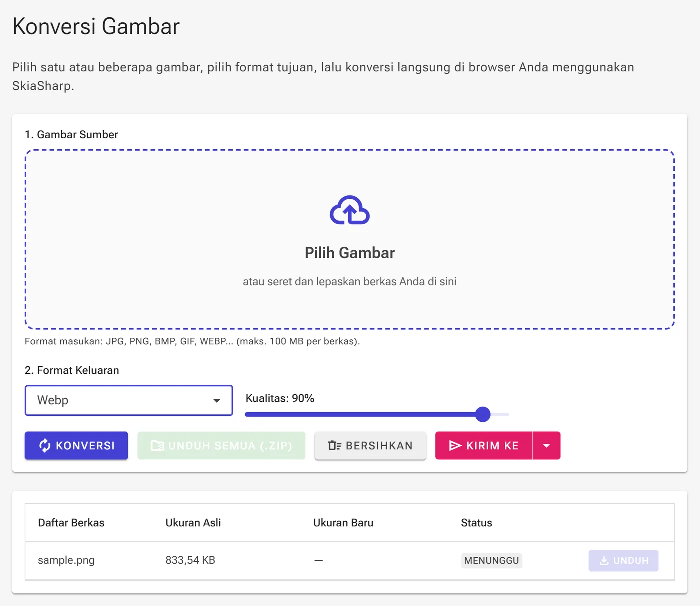Click the KIRIM KE button
Image resolution: width=700 pixels, height=606 pixels.
coord(483,445)
